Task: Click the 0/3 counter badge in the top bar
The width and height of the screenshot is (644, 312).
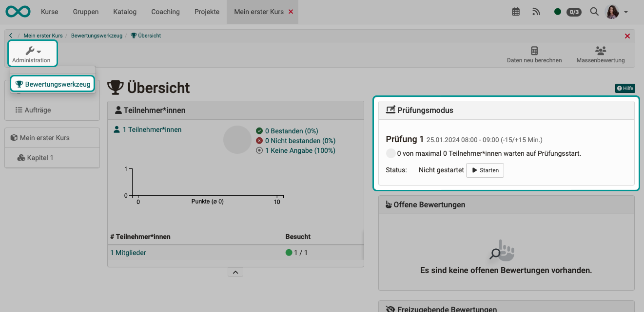Action: tap(573, 12)
